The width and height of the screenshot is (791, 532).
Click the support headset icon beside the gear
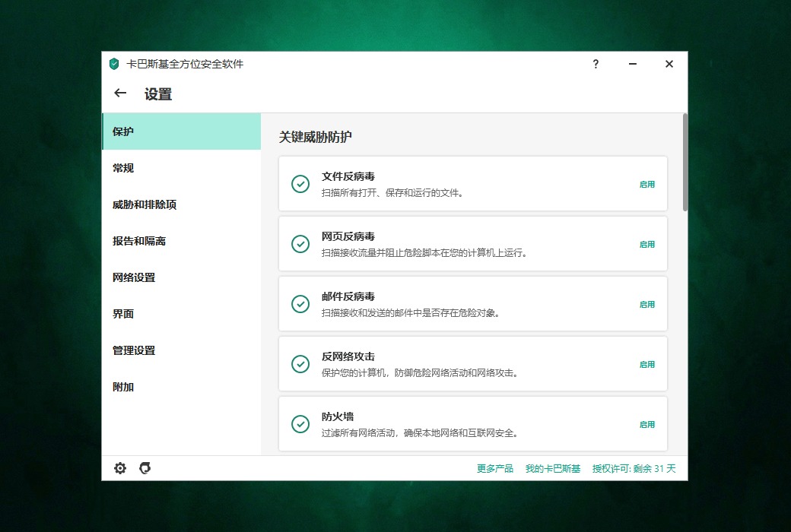coord(145,468)
